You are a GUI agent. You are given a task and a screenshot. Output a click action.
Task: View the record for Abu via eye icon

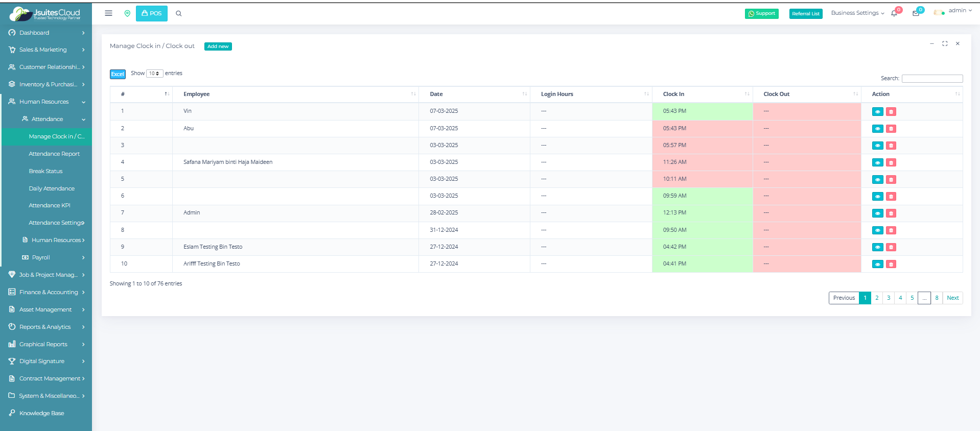click(x=877, y=129)
